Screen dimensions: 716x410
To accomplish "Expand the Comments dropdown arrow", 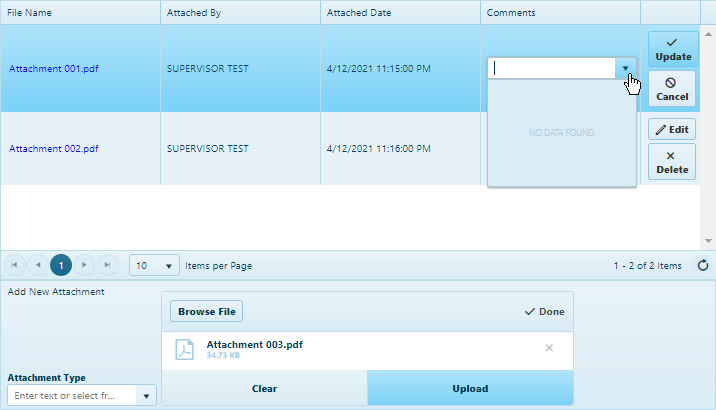I will click(x=625, y=68).
